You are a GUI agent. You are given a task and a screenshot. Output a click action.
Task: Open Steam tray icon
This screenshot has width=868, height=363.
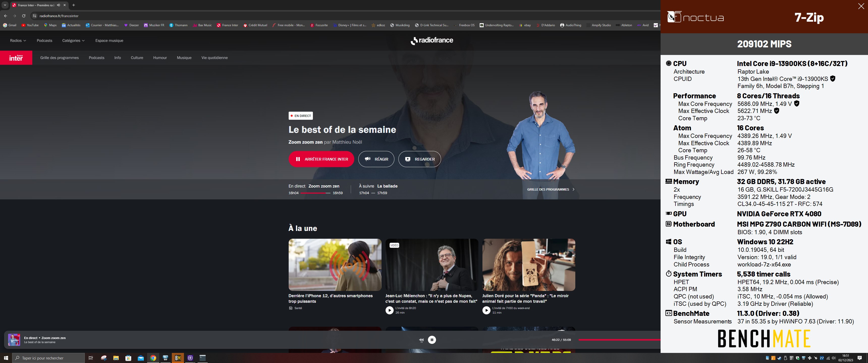point(779,358)
